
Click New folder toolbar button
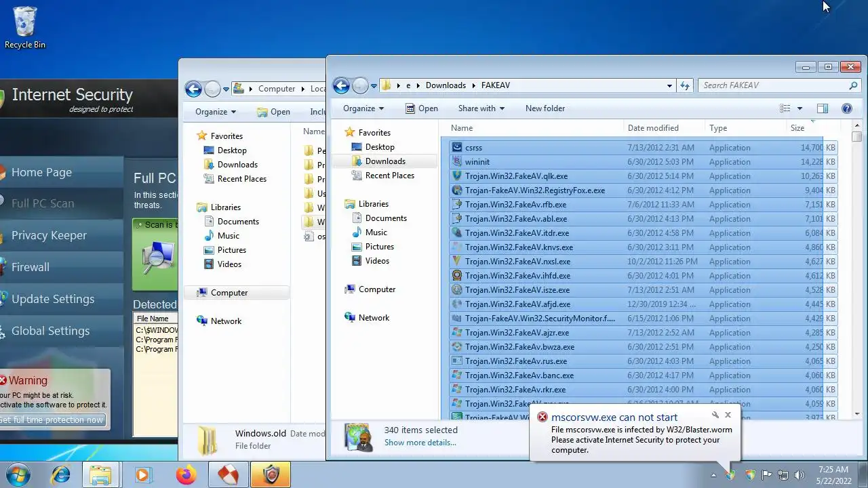tap(545, 108)
